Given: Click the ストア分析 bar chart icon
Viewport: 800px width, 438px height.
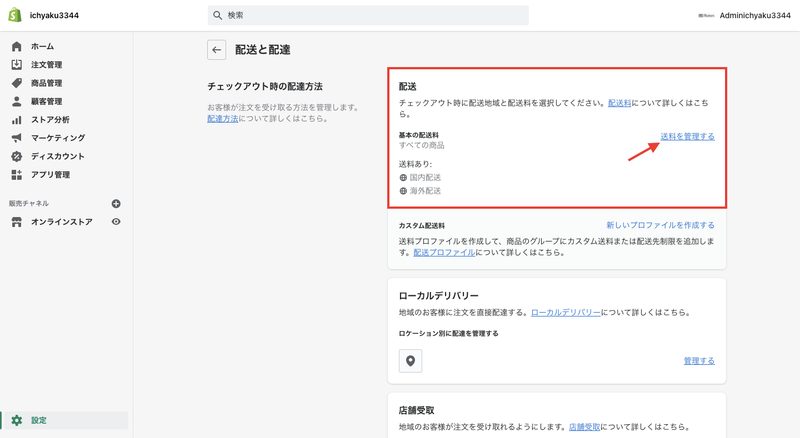Looking at the screenshot, I should (17, 120).
